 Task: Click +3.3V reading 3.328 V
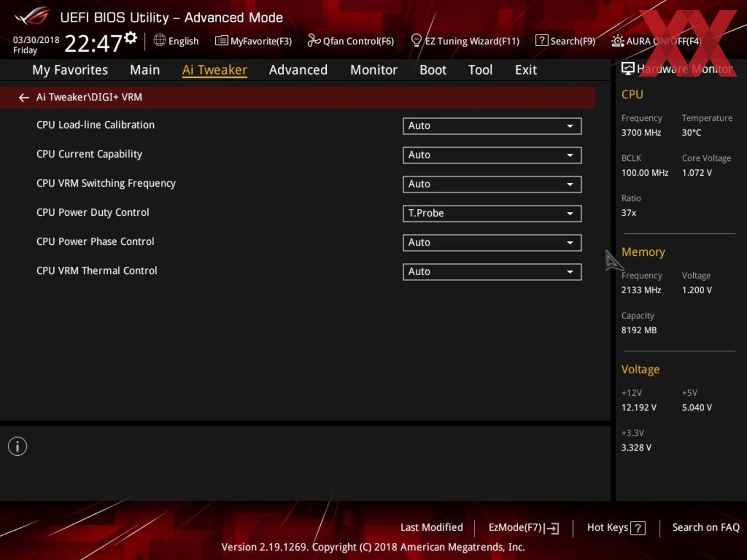(x=636, y=448)
